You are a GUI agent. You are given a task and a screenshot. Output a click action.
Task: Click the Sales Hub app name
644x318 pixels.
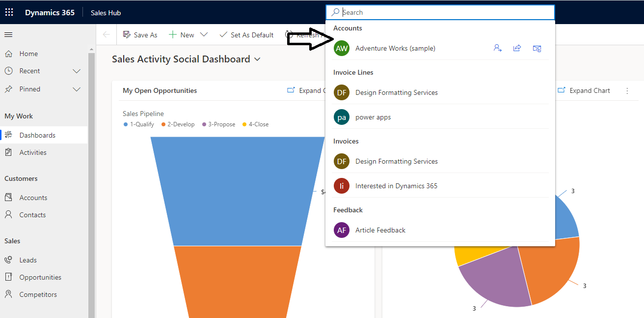[x=106, y=13]
